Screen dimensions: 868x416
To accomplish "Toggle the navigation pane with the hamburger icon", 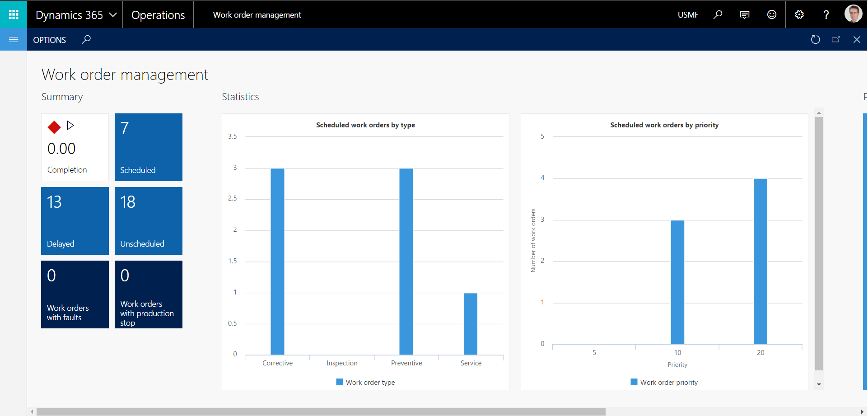I will pos(14,39).
